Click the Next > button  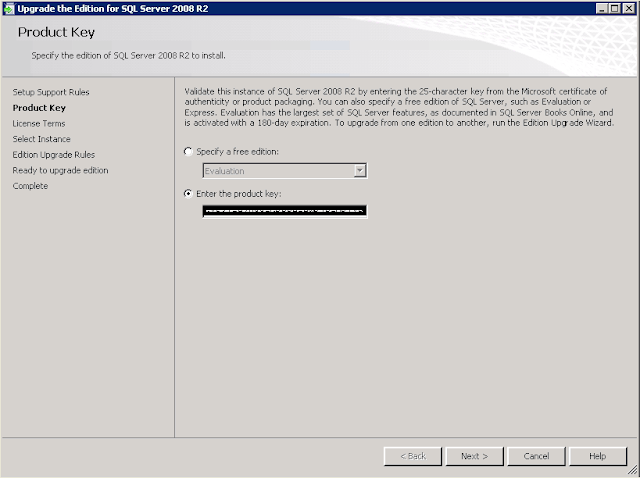[x=475, y=456]
